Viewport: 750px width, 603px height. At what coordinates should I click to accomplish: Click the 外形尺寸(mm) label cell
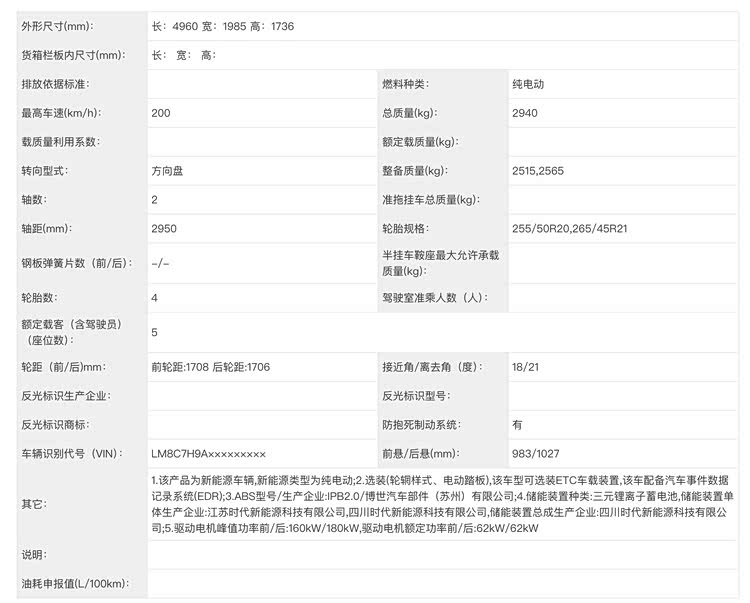pyautogui.click(x=63, y=26)
